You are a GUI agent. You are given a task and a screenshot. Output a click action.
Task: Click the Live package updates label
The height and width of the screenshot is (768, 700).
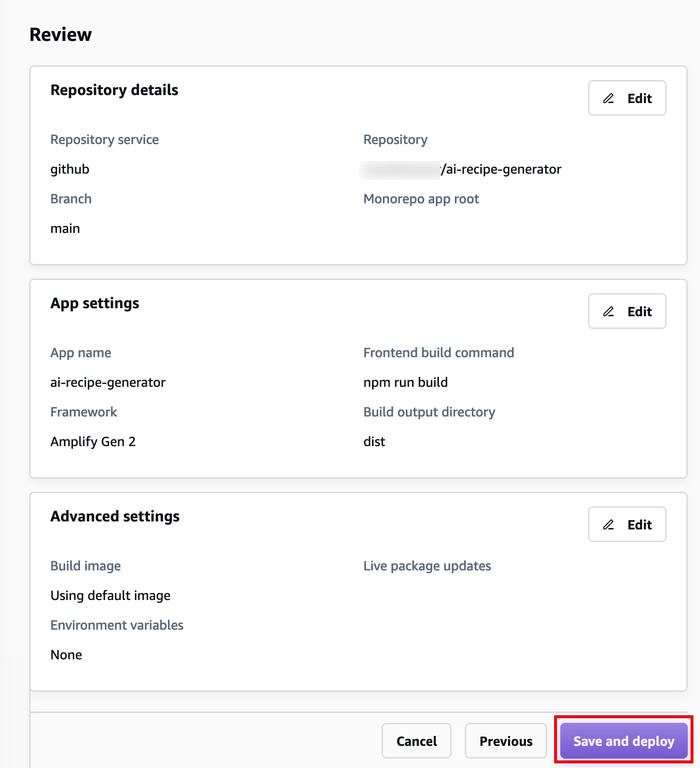click(426, 566)
